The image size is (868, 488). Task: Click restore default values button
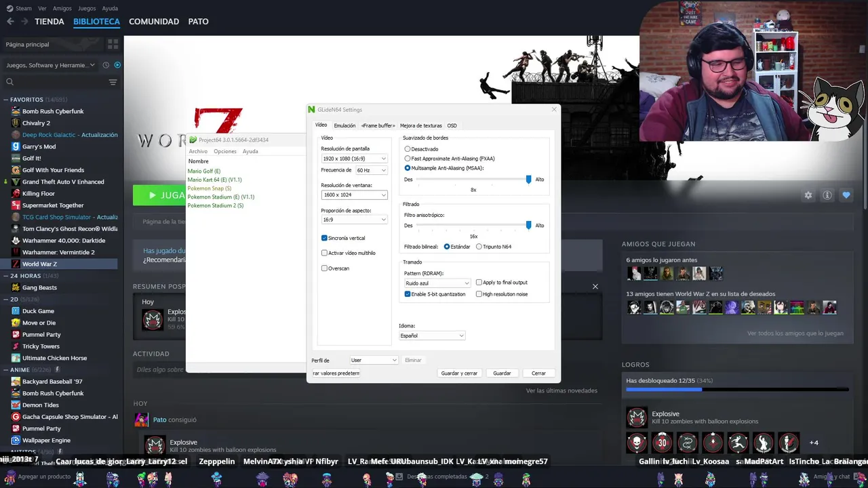click(336, 373)
